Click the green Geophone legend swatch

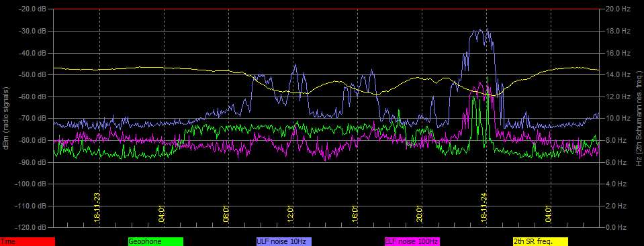pyautogui.click(x=156, y=242)
